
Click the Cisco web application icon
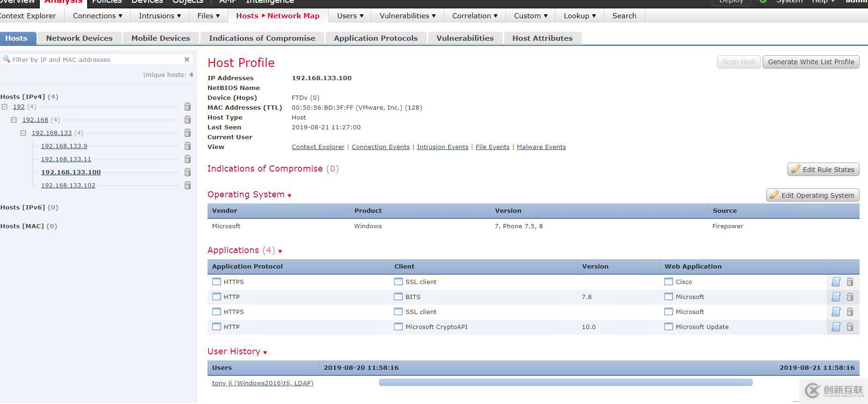tap(668, 282)
